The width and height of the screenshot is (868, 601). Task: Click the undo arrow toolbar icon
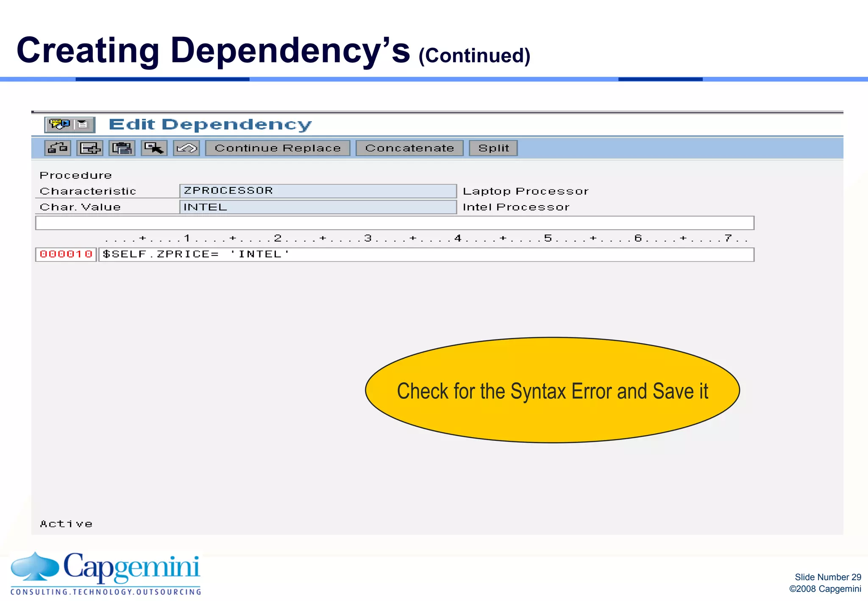point(186,148)
